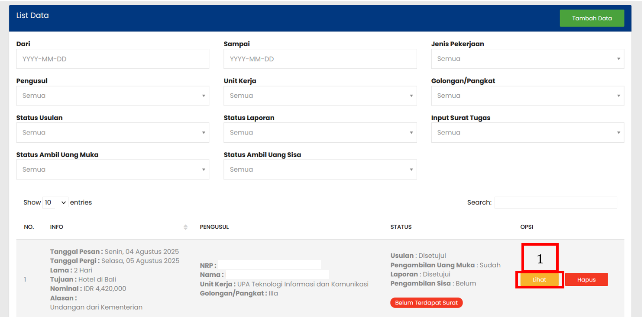This screenshot has width=644, height=317.
Task: Click the green Tambah Data button
Action: (x=592, y=18)
